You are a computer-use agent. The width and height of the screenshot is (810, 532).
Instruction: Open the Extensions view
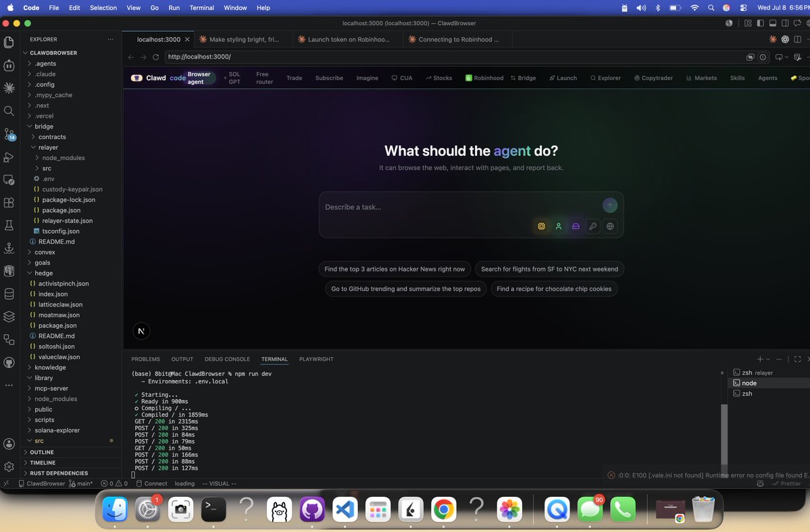(9, 203)
